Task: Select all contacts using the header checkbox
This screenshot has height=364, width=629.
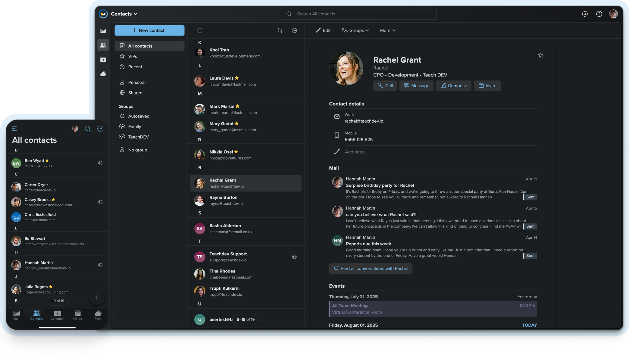Action: tap(200, 30)
